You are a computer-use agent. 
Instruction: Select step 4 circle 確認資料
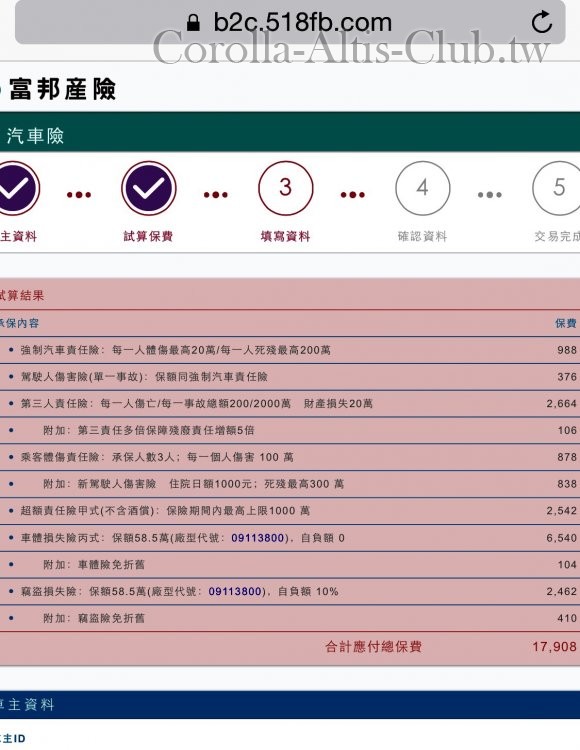pyautogui.click(x=423, y=188)
